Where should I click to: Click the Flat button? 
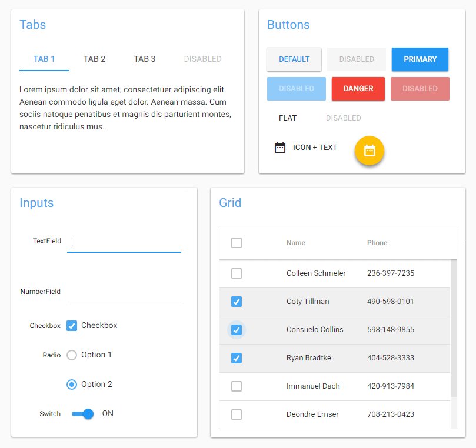point(288,118)
